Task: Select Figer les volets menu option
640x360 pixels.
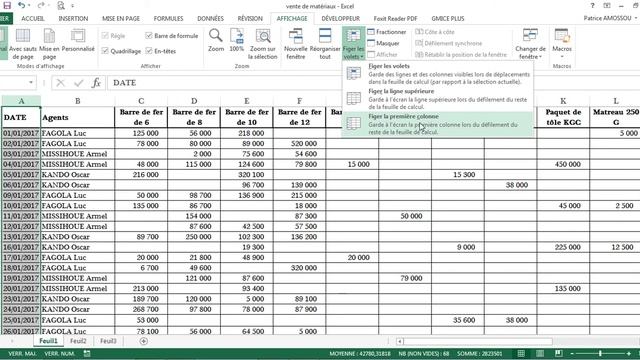Action: (x=438, y=73)
